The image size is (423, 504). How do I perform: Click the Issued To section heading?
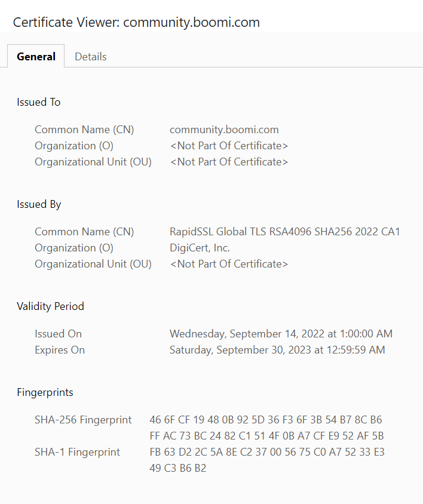point(38,102)
